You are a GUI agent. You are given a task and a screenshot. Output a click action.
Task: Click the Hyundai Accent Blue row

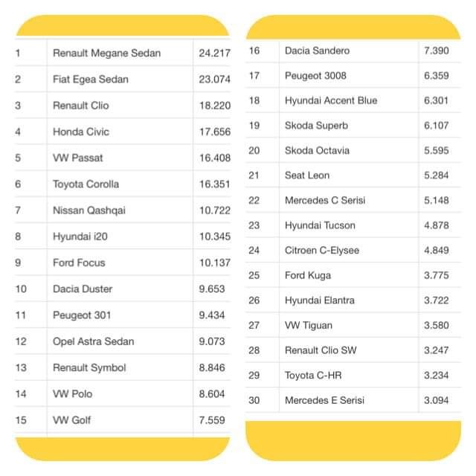coord(353,100)
